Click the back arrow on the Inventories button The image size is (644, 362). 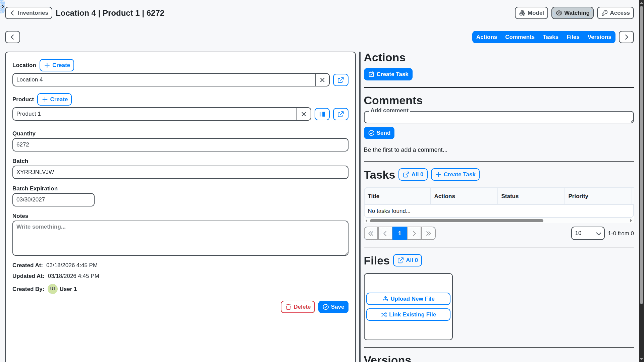click(12, 13)
